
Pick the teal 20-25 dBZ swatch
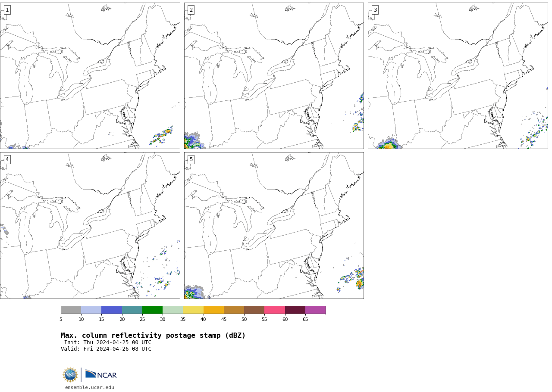click(x=132, y=310)
